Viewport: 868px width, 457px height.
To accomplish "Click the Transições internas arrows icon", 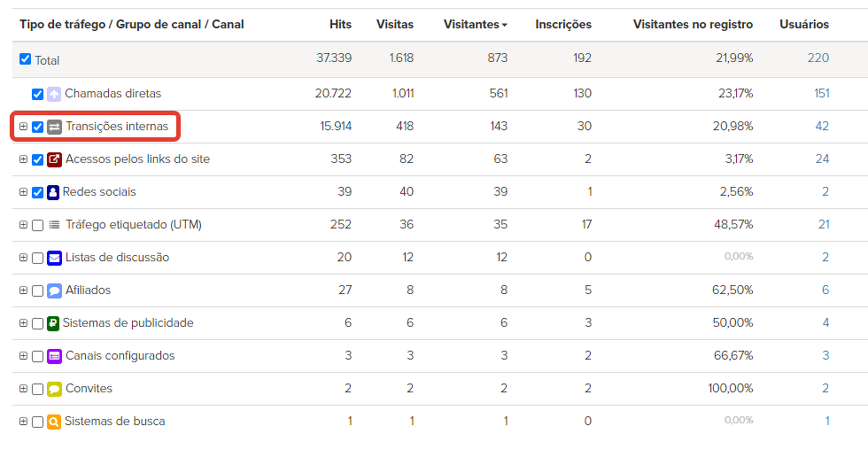I will [x=54, y=127].
